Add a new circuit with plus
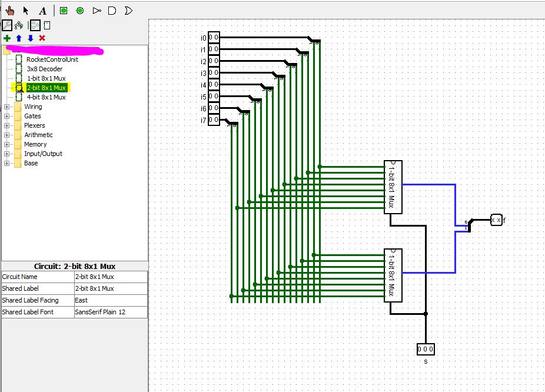The height and width of the screenshot is (392, 545). (x=7, y=38)
